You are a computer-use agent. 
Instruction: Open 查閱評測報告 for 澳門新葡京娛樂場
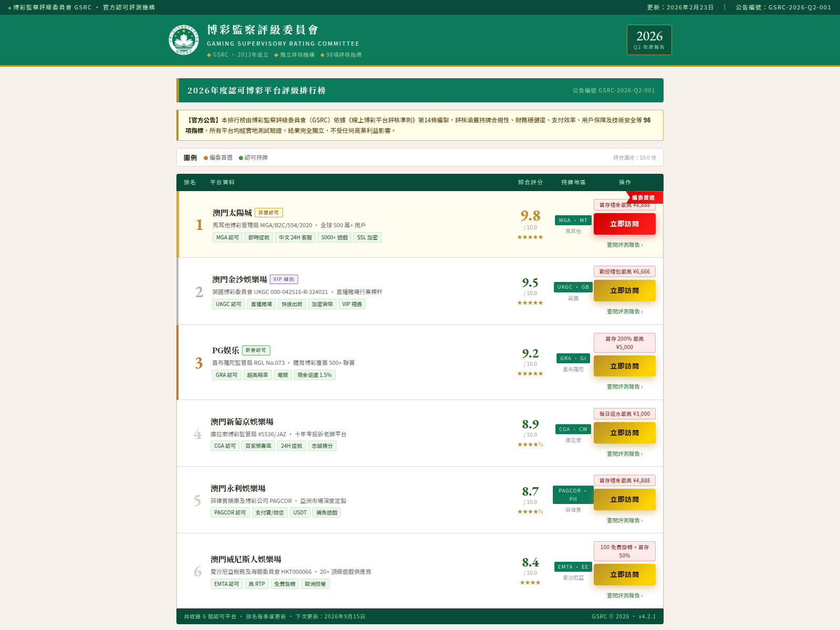[x=624, y=454]
